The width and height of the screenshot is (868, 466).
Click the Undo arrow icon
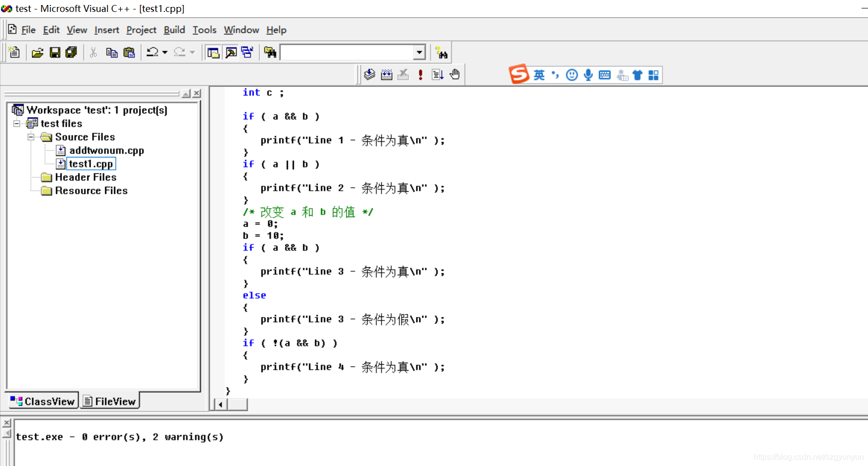pyautogui.click(x=152, y=52)
